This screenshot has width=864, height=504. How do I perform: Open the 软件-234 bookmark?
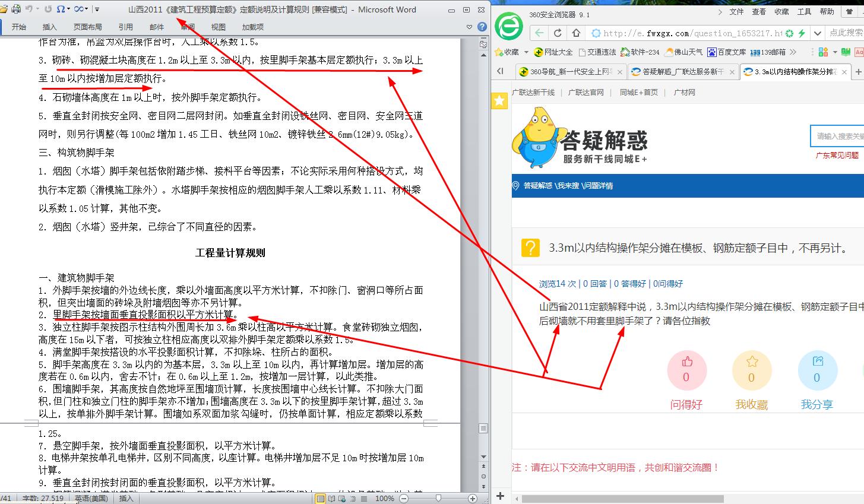tap(640, 52)
